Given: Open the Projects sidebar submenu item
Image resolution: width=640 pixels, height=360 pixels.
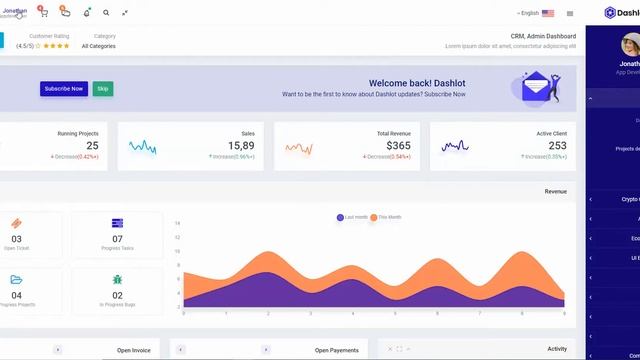Looking at the screenshot, I should pos(627,149).
